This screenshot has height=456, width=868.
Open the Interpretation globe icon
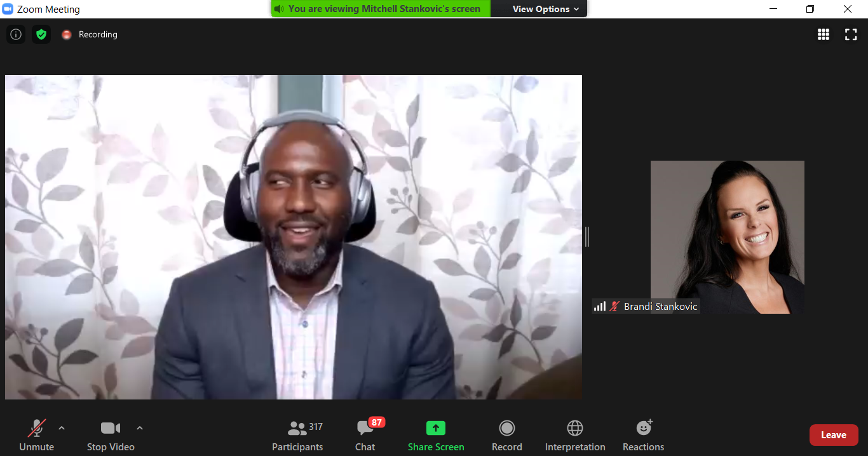574,436
